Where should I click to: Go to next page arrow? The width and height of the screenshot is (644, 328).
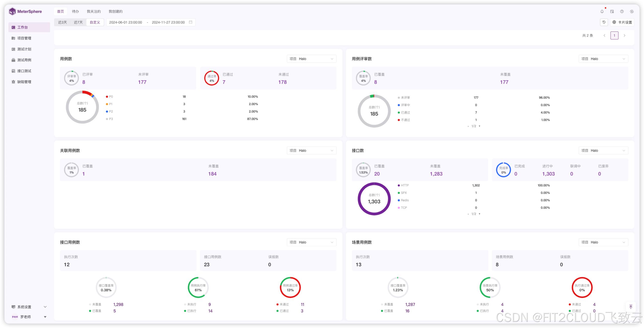(624, 35)
